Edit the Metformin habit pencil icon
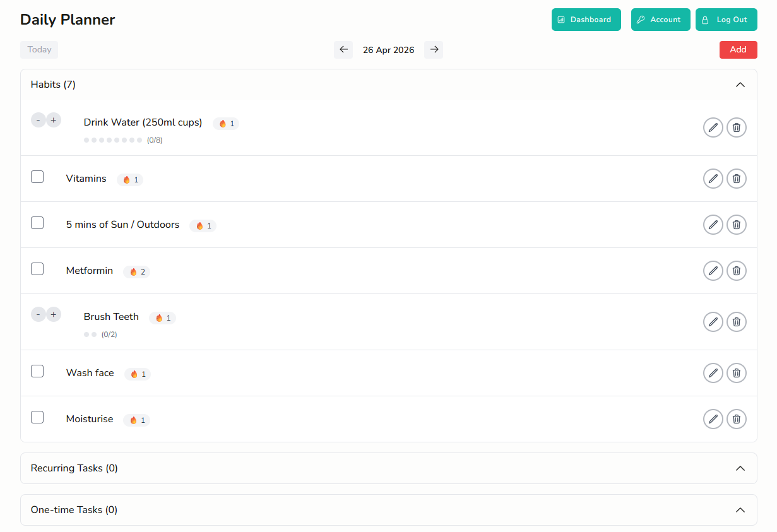 [x=713, y=271]
